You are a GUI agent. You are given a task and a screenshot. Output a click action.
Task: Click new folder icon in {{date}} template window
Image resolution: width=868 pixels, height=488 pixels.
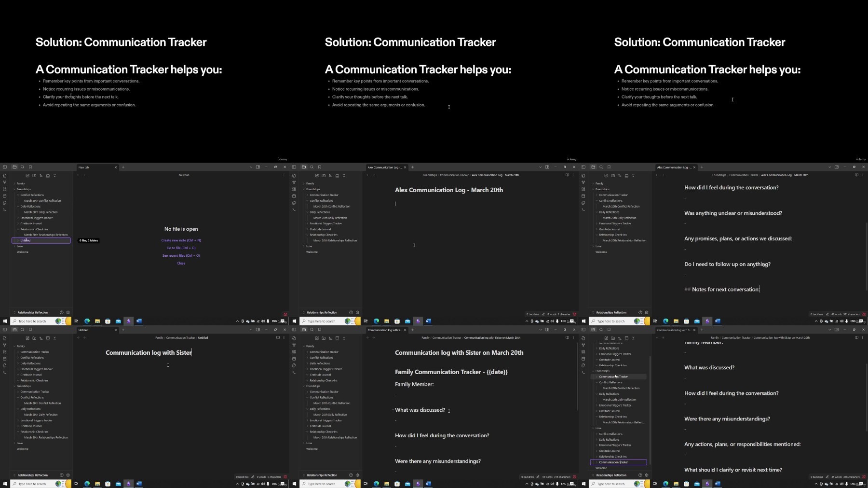[324, 338]
